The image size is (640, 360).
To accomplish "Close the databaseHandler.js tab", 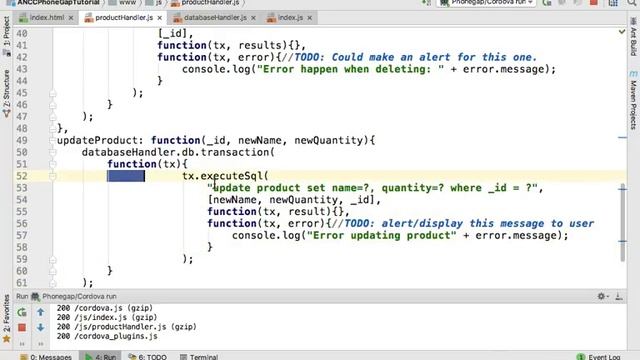I will point(253,18).
